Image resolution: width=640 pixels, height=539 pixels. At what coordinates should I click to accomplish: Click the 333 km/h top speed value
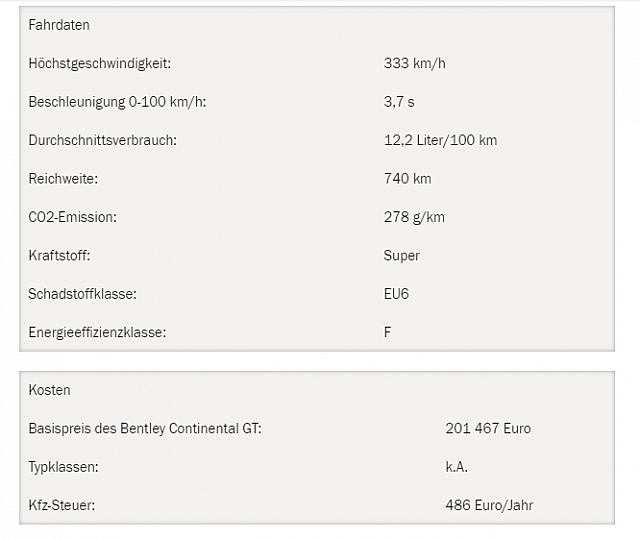click(x=415, y=63)
